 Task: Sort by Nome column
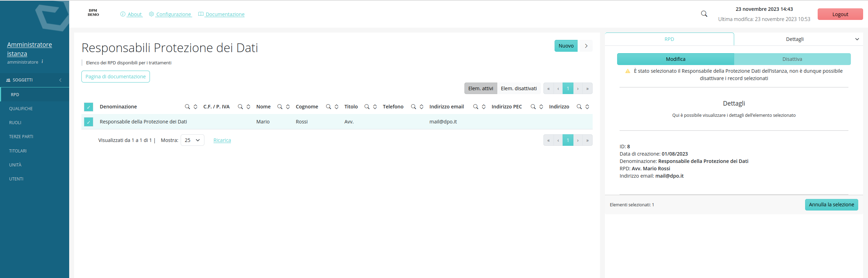[x=288, y=107]
